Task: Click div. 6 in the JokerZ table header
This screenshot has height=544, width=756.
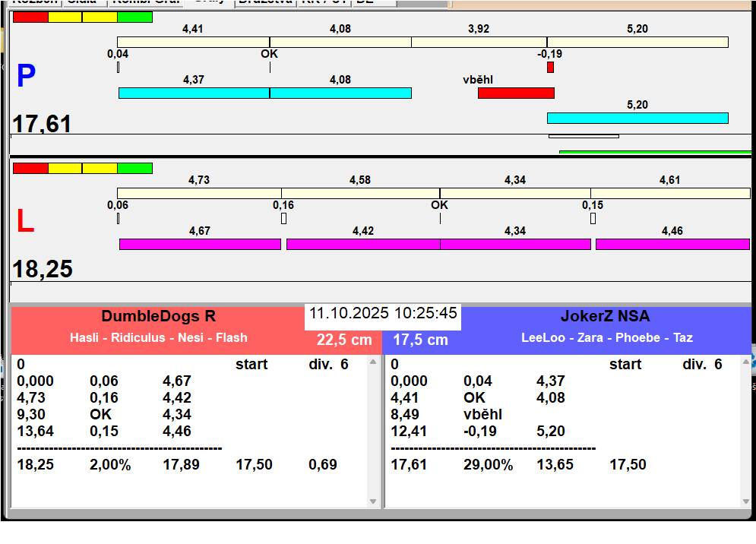Action: tap(703, 364)
